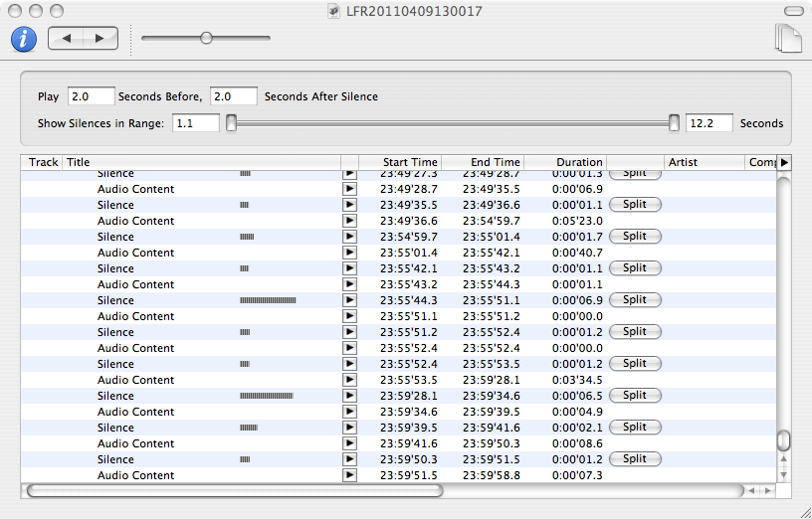Play audio content starting 23:55'01.4
The height and width of the screenshot is (519, 812).
point(349,253)
